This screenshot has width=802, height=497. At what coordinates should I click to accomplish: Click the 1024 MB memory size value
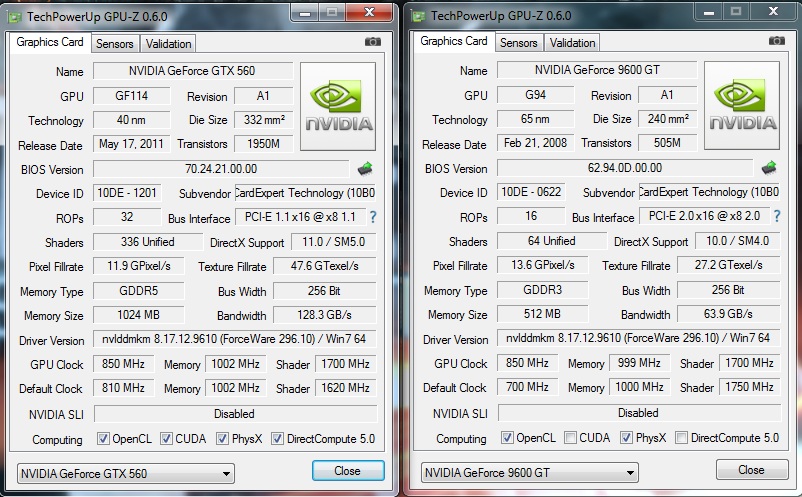pyautogui.click(x=139, y=315)
